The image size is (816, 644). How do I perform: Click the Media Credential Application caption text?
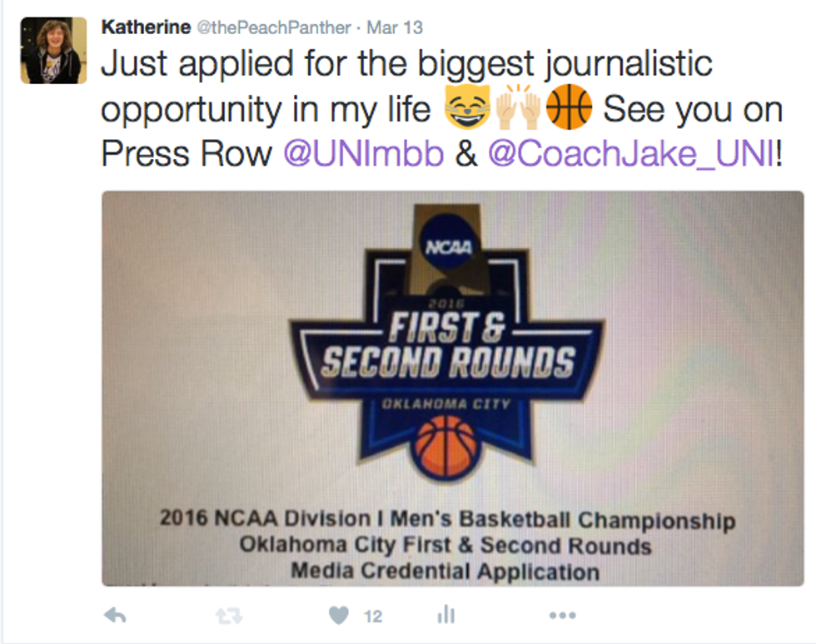point(445,572)
